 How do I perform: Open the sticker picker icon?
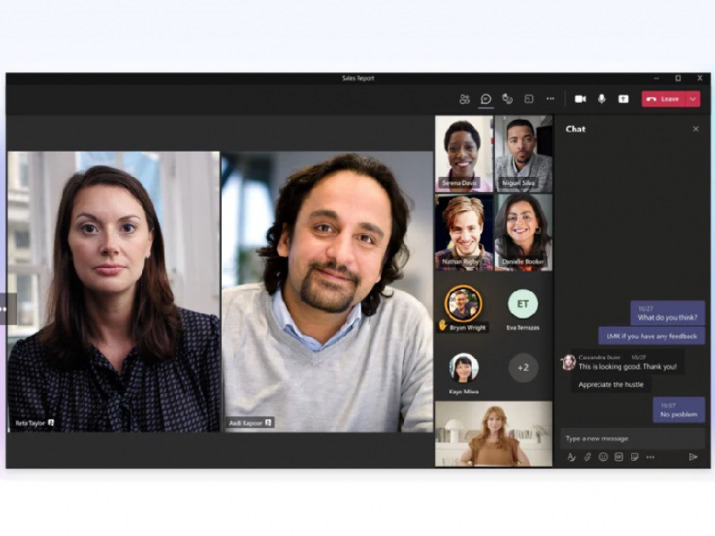pos(634,457)
